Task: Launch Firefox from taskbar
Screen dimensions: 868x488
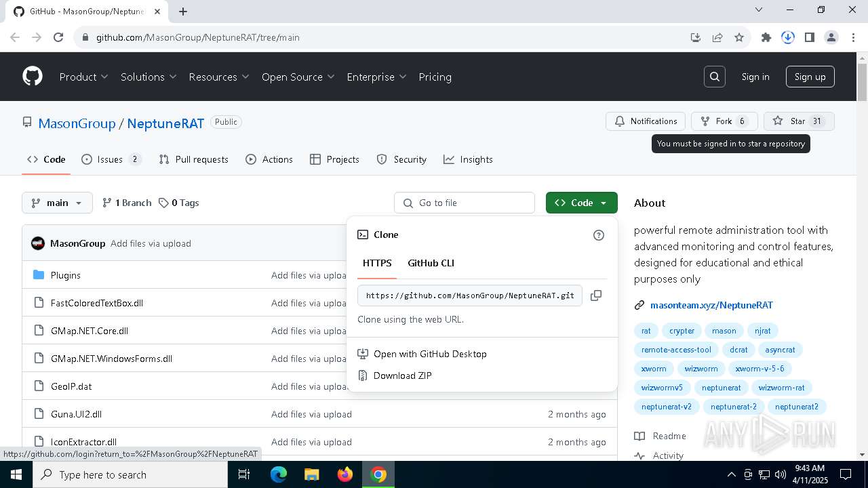Action: (x=345, y=474)
